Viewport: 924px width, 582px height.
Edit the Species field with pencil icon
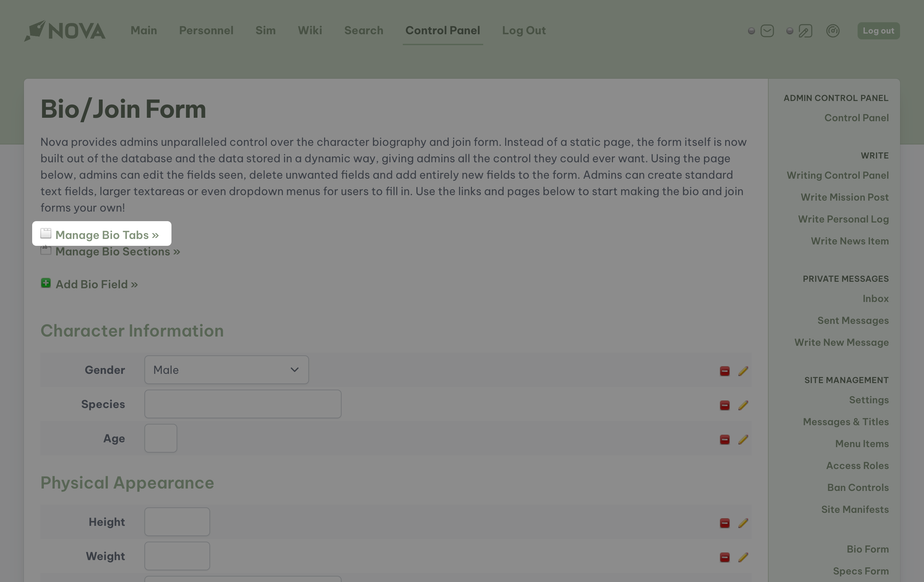coord(743,405)
